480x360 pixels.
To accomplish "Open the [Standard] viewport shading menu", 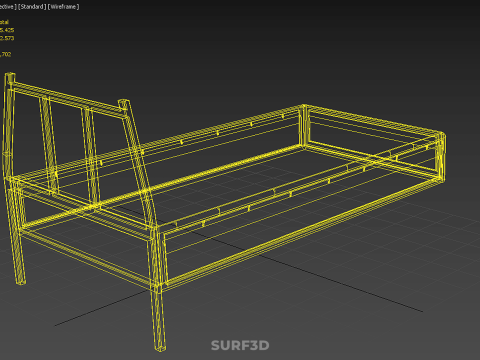I will [x=32, y=7].
